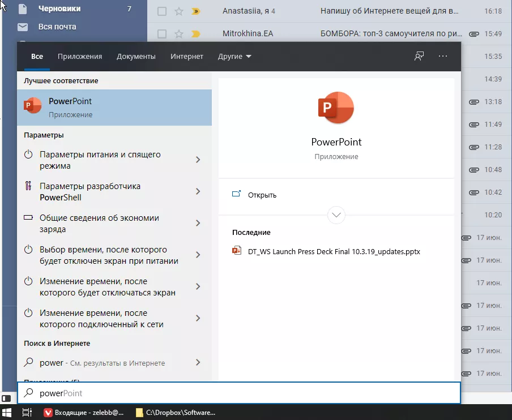Image resolution: width=512 pixels, height=420 pixels.
Task: Open the three-dots more options menu
Action: (x=443, y=56)
